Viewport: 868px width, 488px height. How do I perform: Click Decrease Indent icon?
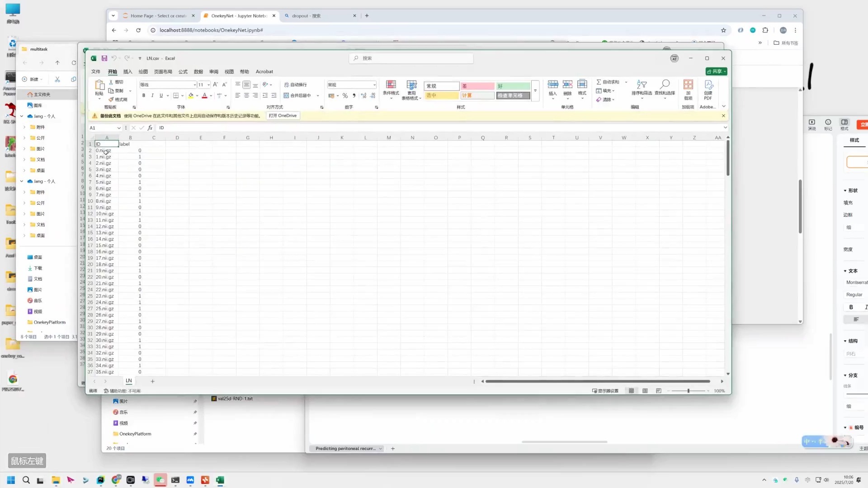tap(265, 95)
